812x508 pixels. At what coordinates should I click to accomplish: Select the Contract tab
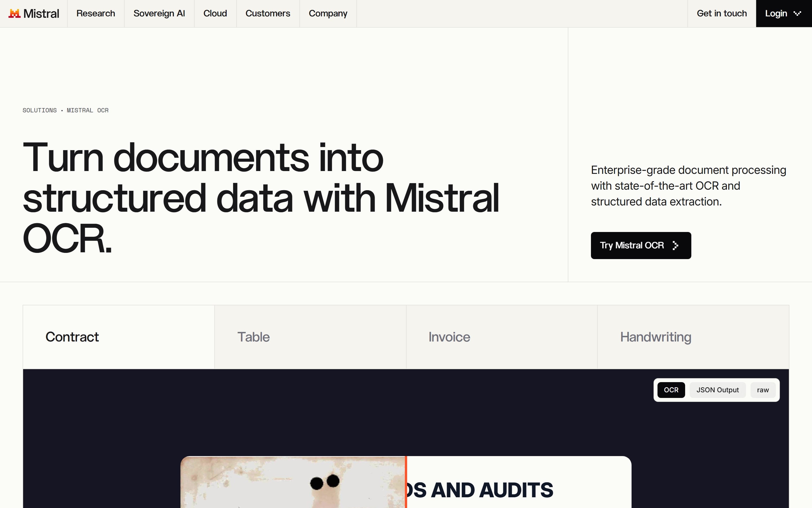pos(118,337)
